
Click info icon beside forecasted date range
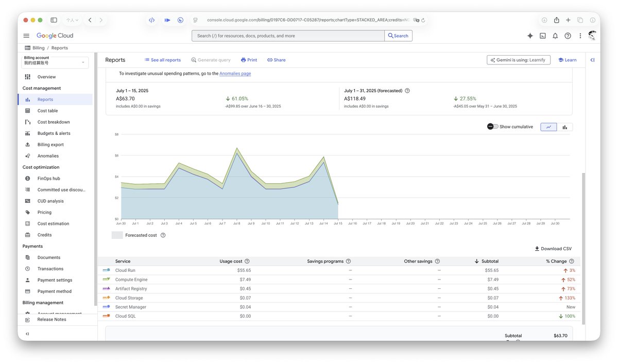[x=407, y=91]
